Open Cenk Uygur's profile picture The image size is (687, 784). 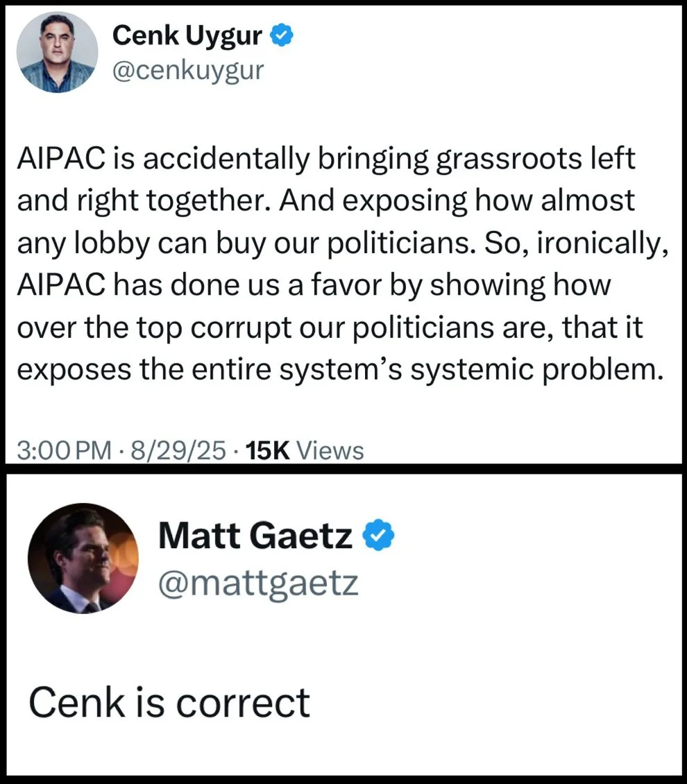point(57,53)
